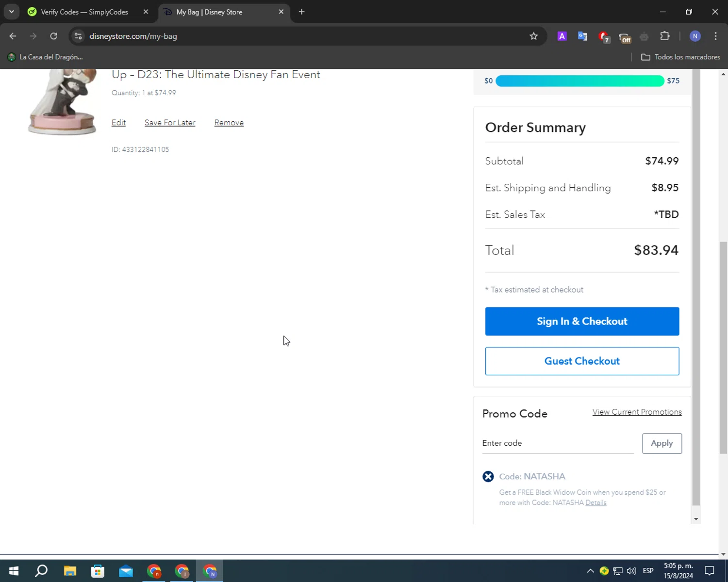Image resolution: width=728 pixels, height=582 pixels.
Task: Click the outer window scrollbar thumb
Action: coord(723,347)
